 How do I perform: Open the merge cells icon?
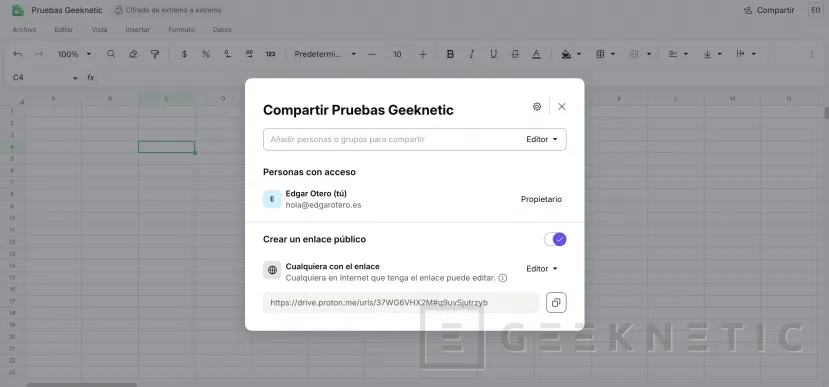(634, 54)
